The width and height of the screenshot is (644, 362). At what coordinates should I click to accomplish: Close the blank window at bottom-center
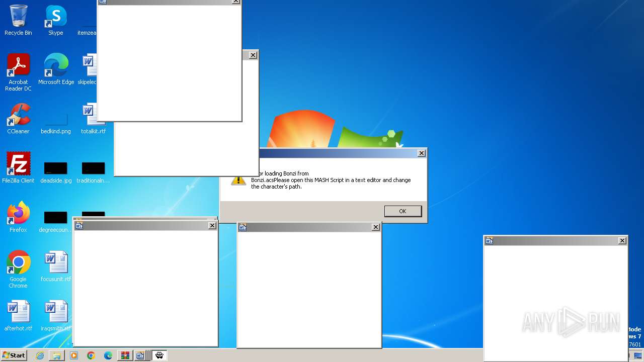click(x=376, y=227)
